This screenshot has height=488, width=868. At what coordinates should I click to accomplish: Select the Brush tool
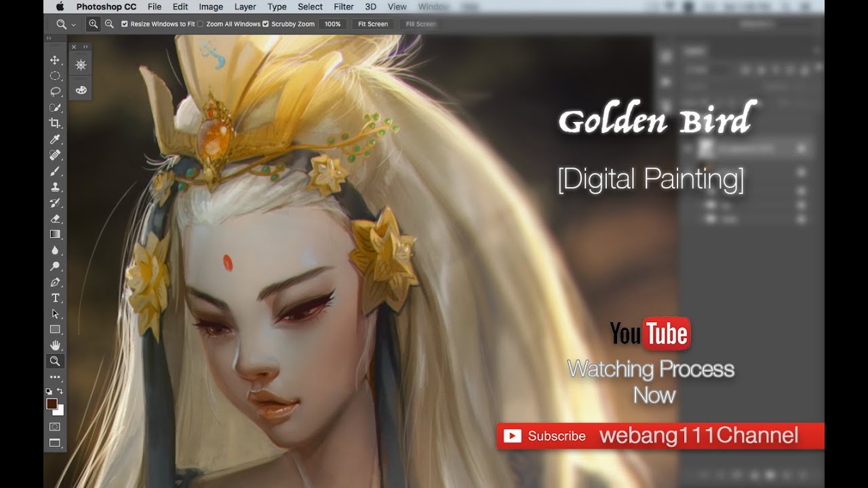tap(55, 171)
